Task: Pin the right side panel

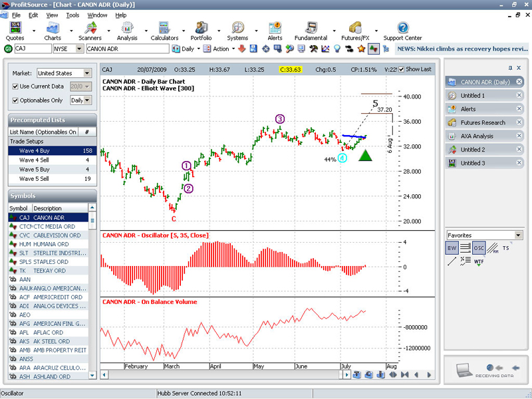Action: 510,68
